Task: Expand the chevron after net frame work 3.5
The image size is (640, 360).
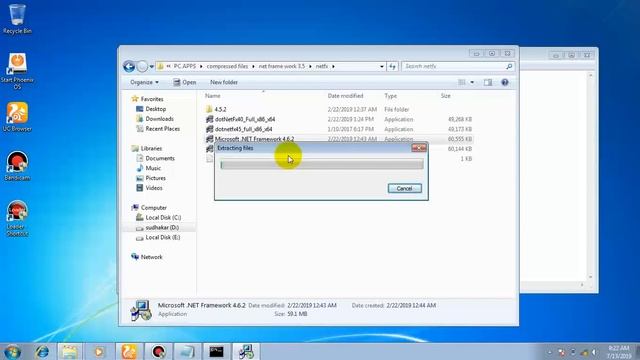Action: tap(310, 66)
